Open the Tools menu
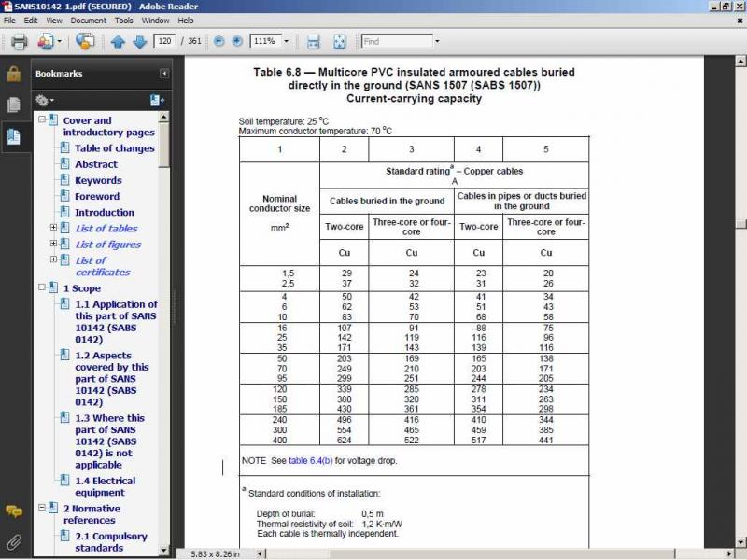 tap(123, 20)
